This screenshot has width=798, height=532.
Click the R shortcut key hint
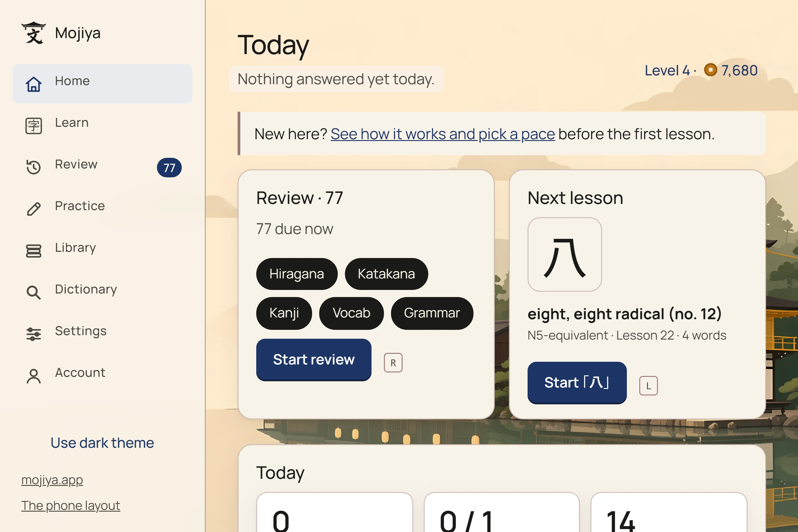pyautogui.click(x=393, y=363)
